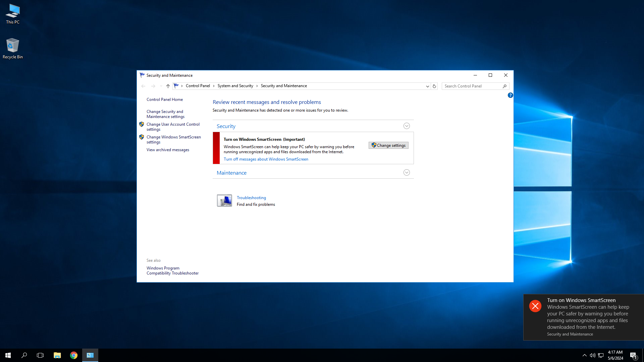Open the recent locations dropdown arrow
This screenshot has height=362, width=644.
tap(161, 86)
